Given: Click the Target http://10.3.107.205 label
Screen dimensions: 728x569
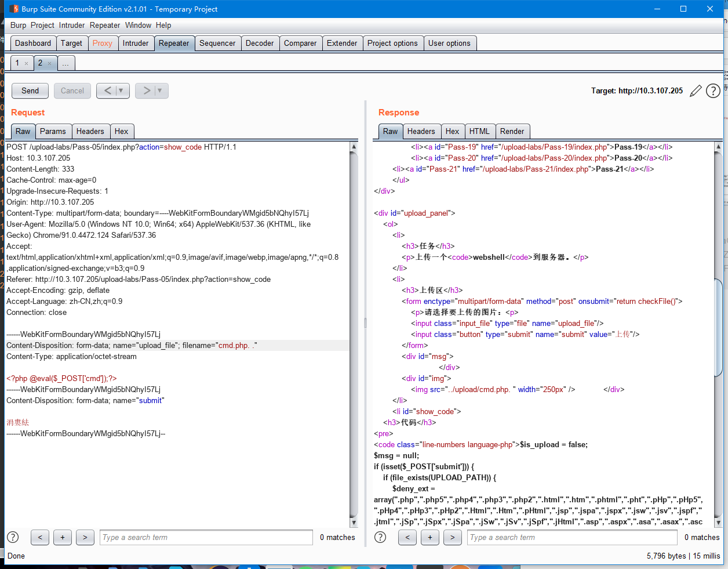Looking at the screenshot, I should click(x=637, y=90).
